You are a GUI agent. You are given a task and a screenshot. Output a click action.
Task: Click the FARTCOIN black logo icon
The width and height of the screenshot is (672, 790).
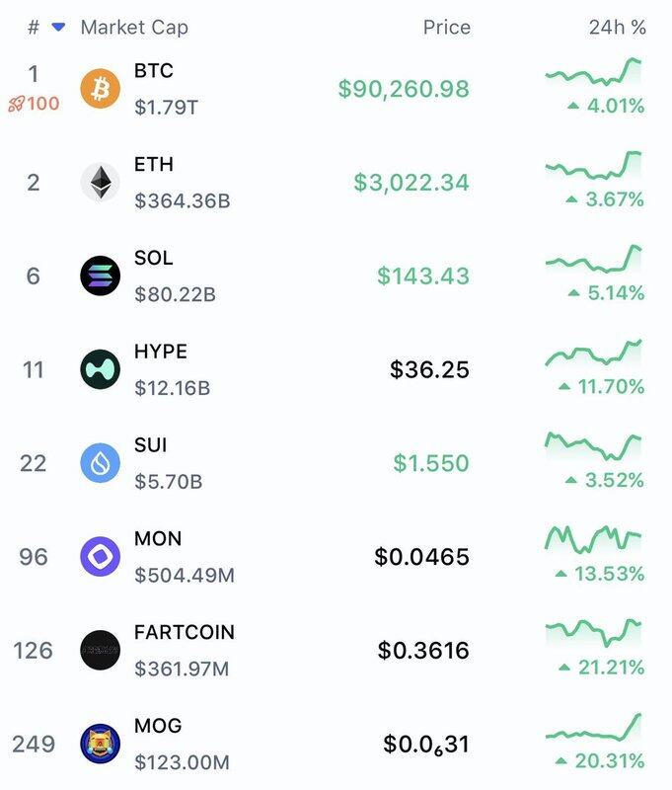[100, 650]
